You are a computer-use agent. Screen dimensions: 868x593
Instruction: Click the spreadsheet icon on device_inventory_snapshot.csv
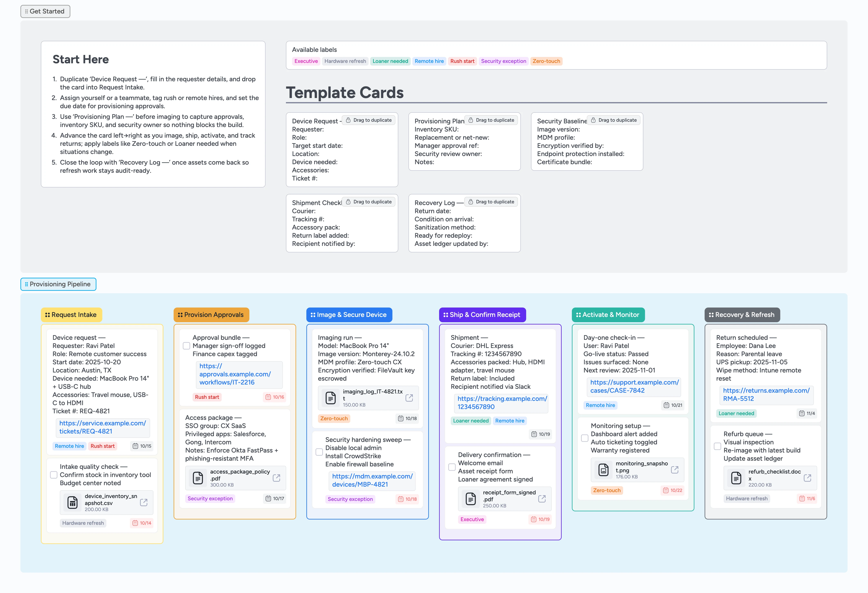(73, 502)
